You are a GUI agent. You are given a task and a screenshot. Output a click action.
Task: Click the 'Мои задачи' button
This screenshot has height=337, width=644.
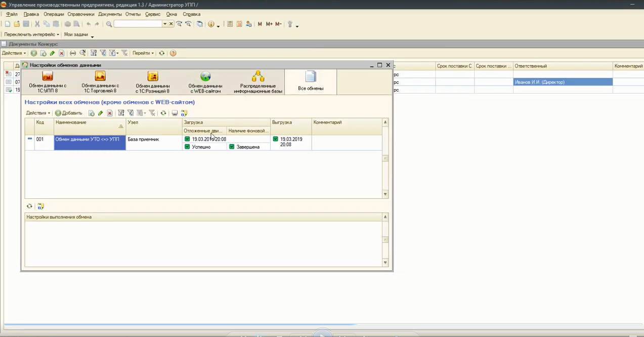tap(76, 35)
